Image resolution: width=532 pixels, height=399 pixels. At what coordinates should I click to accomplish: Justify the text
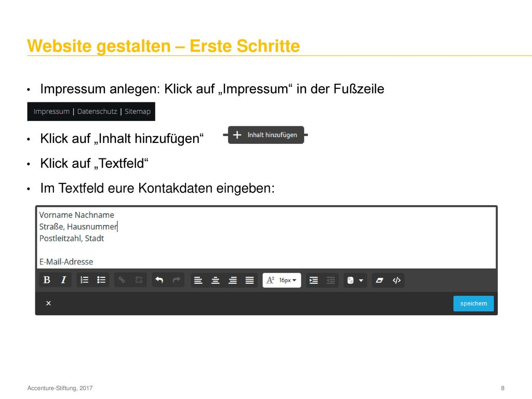250,280
